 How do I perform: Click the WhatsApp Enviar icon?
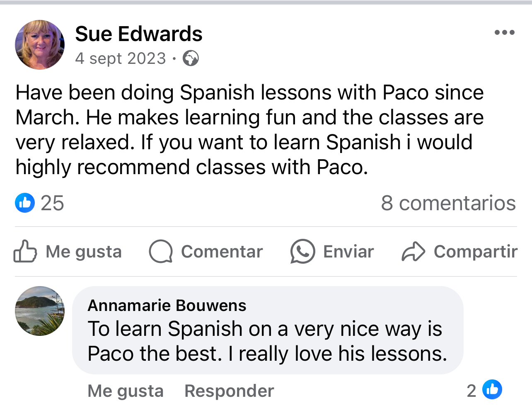point(302,251)
